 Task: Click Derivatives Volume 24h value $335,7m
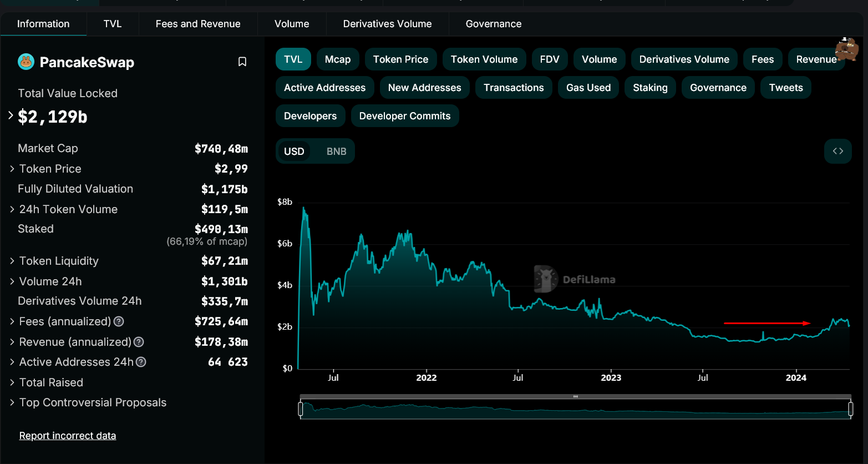(225, 301)
